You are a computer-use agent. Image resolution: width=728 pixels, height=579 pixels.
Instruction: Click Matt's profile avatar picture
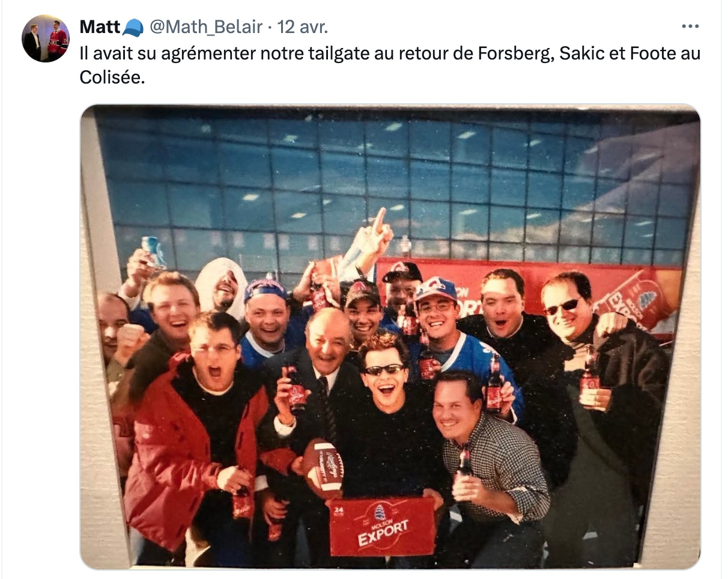pos(46,39)
